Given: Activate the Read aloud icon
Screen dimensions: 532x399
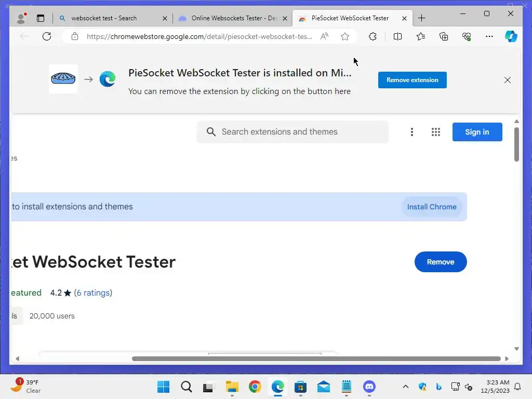Looking at the screenshot, I should pyautogui.click(x=324, y=36).
